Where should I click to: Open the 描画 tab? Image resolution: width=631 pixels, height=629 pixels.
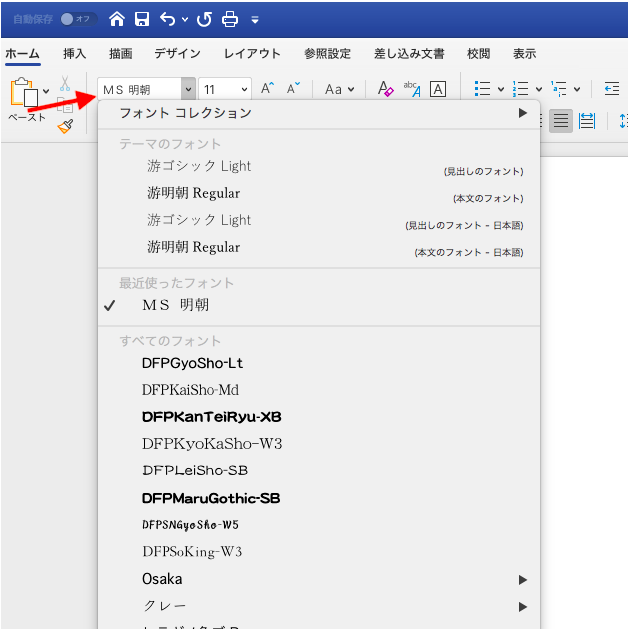tap(121, 54)
